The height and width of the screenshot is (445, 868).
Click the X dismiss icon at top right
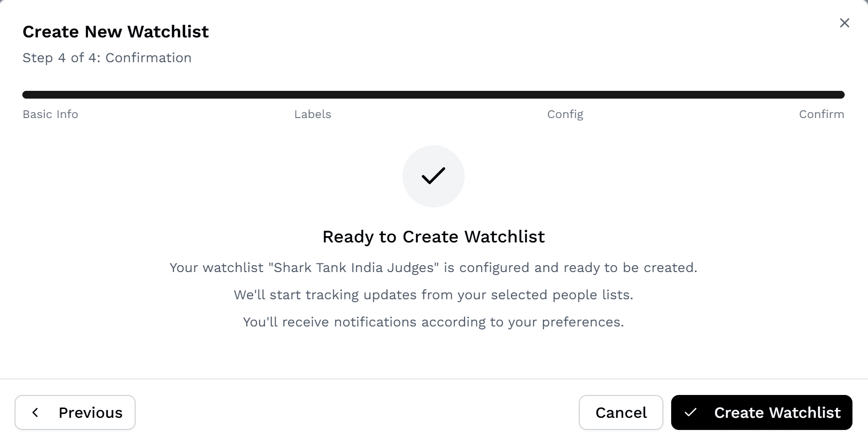pos(844,23)
